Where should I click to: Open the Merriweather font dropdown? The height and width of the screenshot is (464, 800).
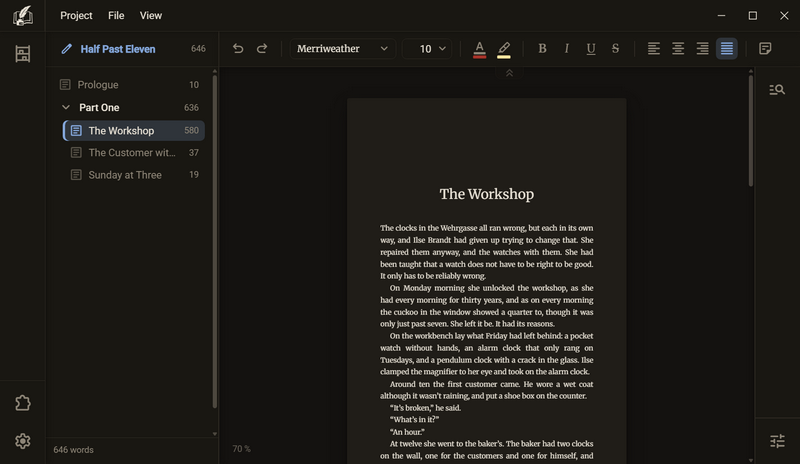342,48
